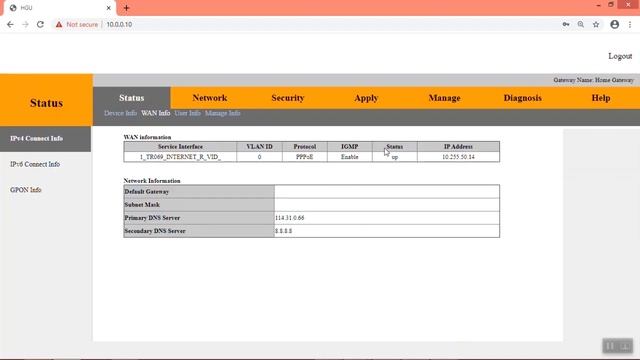Image resolution: width=640 pixels, height=360 pixels.
Task: Click the Service Interface column header
Action: coord(180,147)
